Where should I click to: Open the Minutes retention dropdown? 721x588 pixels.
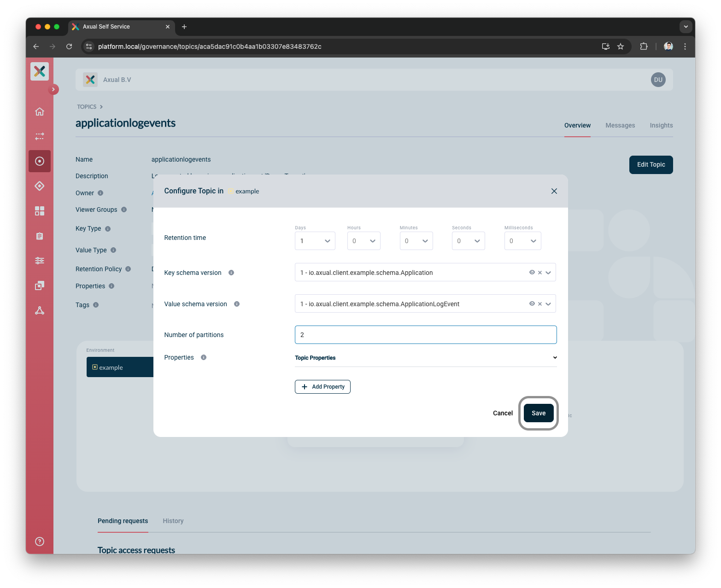[416, 241]
